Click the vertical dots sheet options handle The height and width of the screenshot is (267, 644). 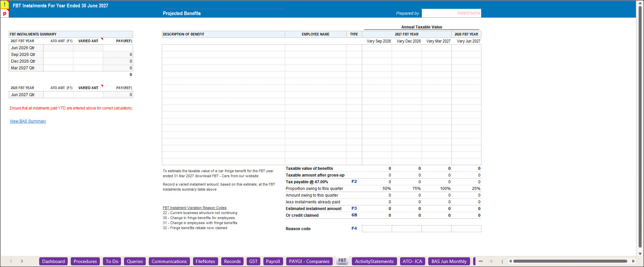click(502, 261)
